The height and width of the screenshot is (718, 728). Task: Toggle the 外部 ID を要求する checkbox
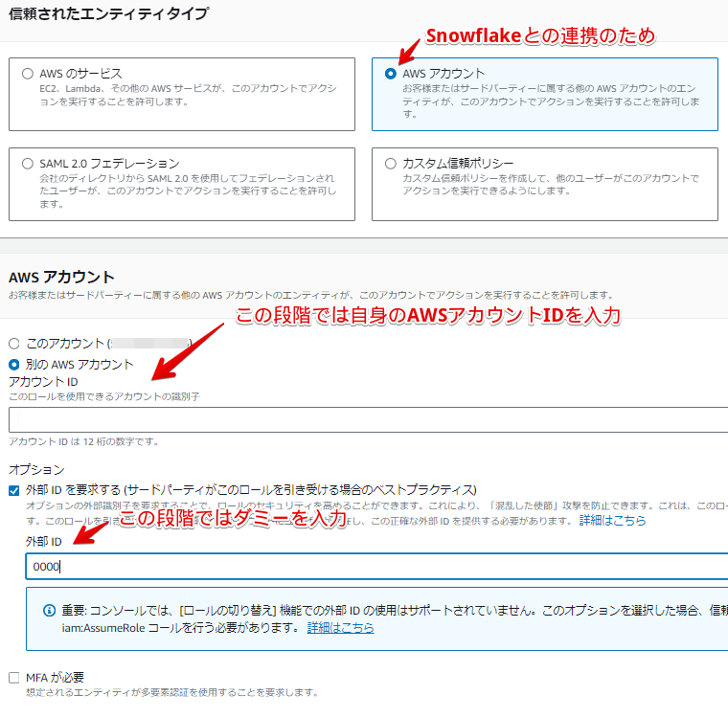point(14,490)
